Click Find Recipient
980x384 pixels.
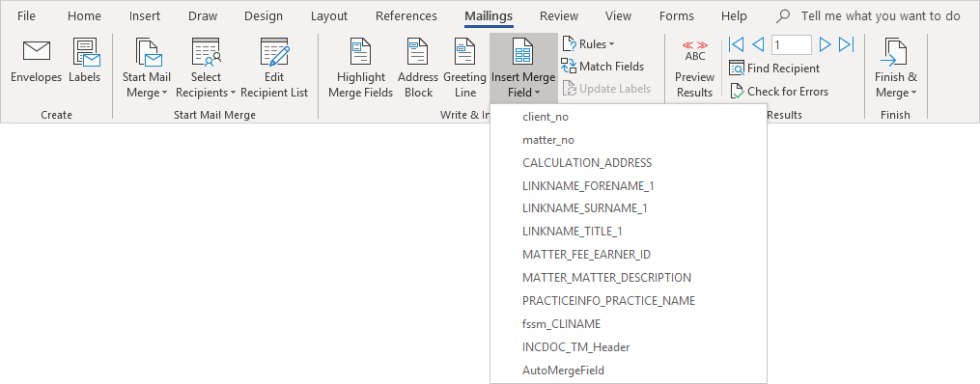pyautogui.click(x=774, y=69)
